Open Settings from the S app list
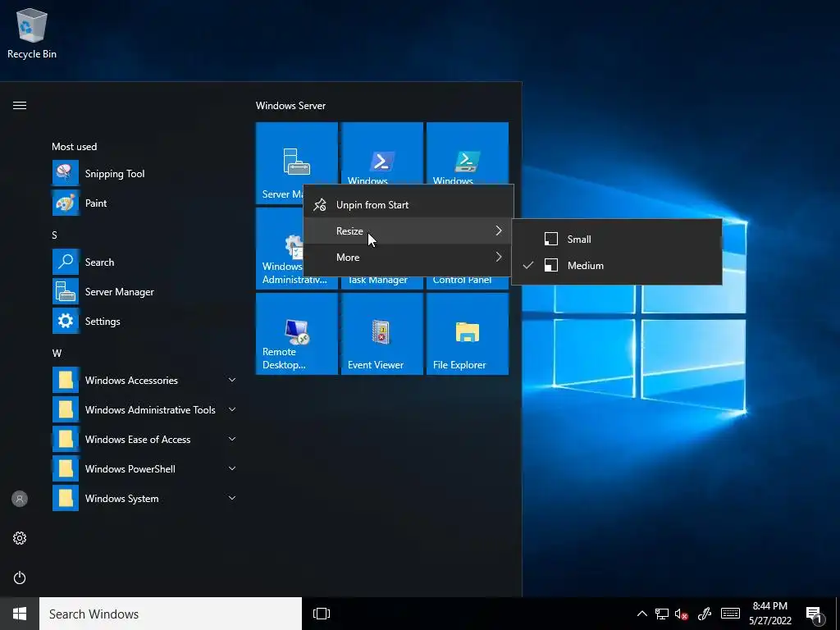Viewport: 840px width, 630px height. click(144, 321)
